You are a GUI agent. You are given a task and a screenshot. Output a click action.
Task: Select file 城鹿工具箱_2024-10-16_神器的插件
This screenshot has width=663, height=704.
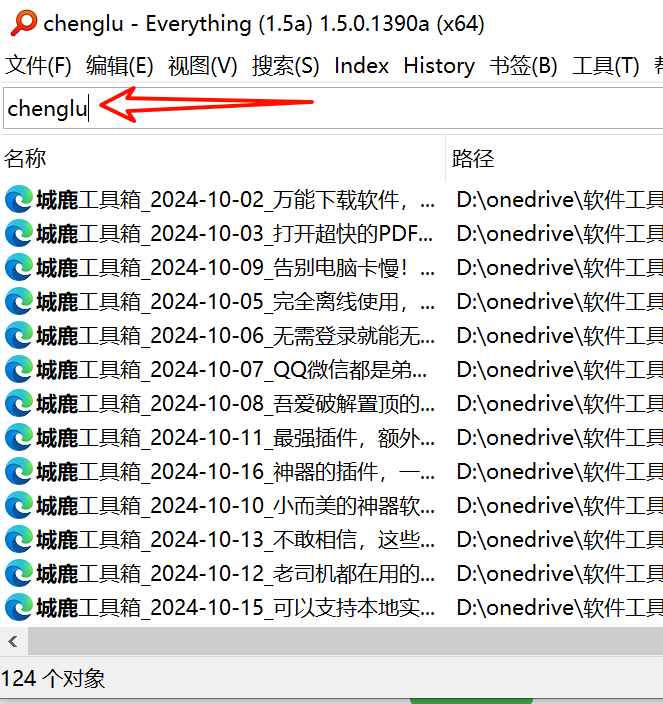pos(236,472)
